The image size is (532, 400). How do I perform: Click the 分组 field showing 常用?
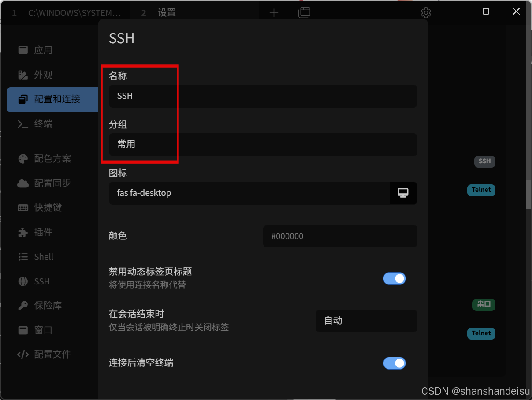point(263,144)
